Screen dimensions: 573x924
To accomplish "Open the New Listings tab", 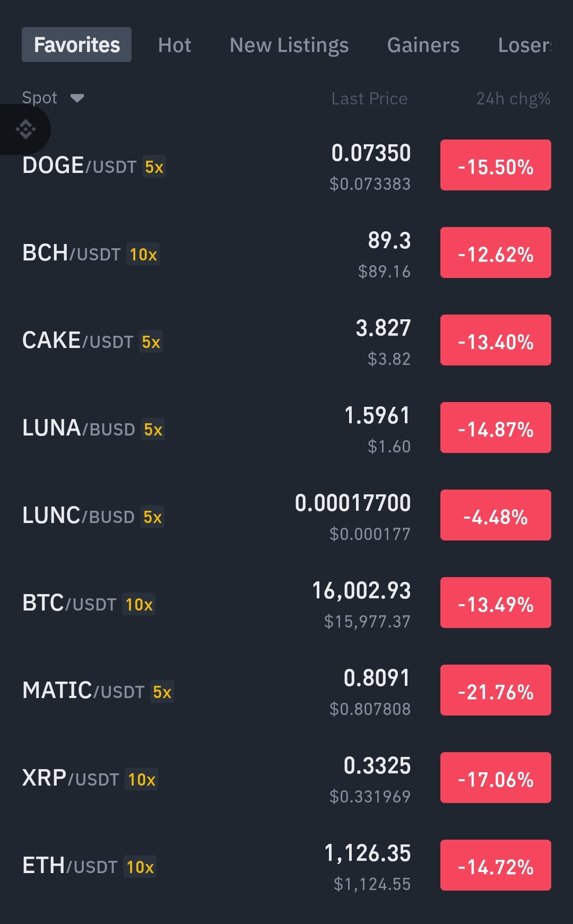I will point(289,45).
